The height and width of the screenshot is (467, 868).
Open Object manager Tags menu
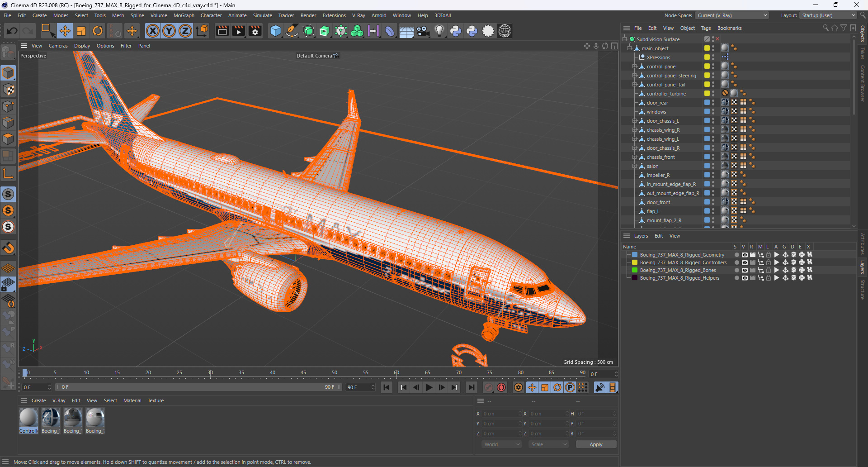706,28
